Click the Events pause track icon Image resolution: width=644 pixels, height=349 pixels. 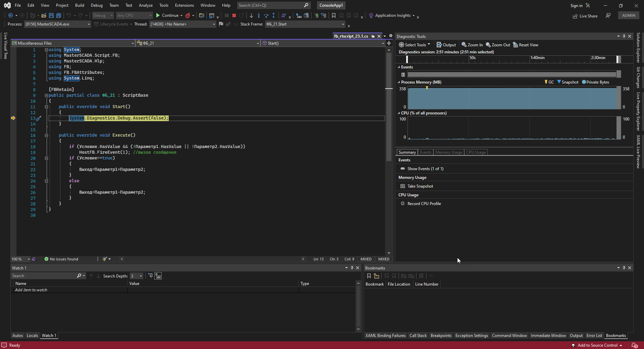tap(403, 74)
